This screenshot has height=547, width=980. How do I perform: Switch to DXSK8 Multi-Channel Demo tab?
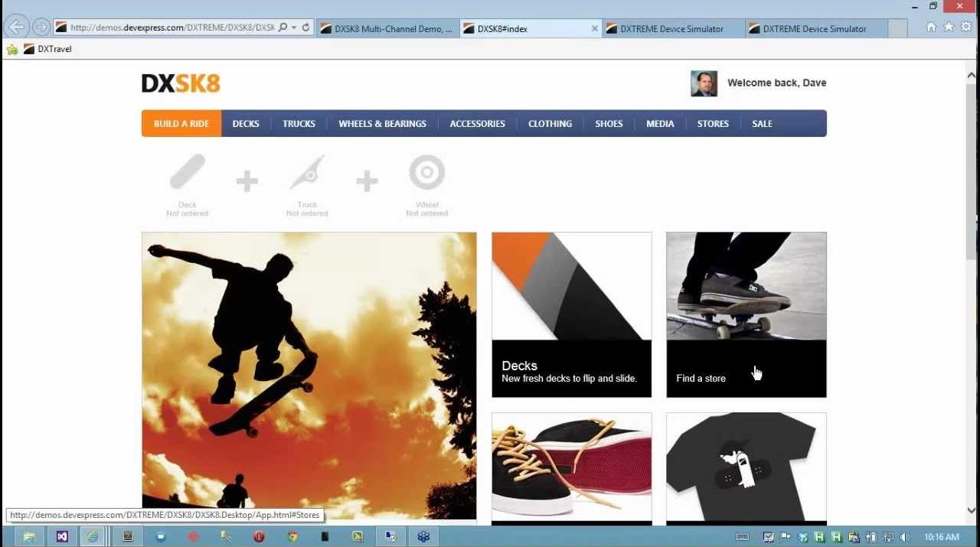387,28
